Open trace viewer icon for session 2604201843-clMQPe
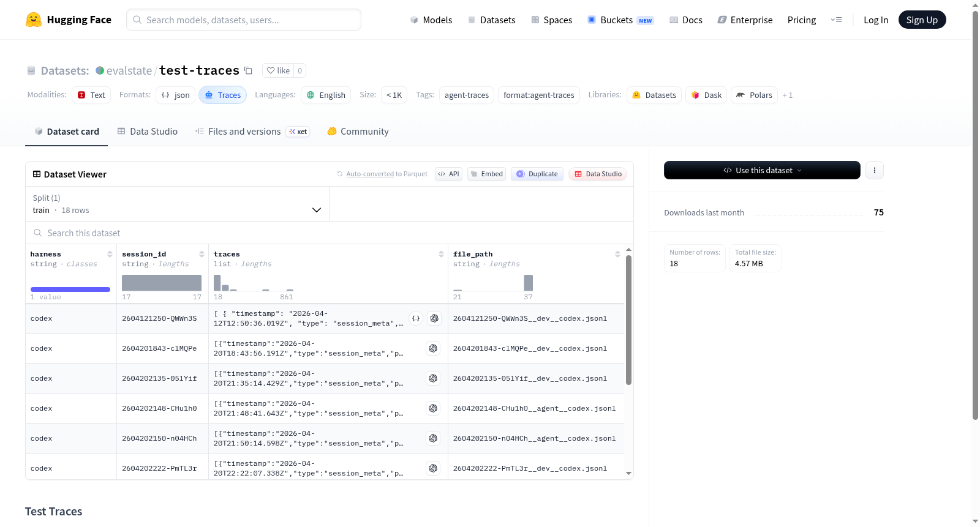This screenshot has height=527, width=980. tap(433, 348)
